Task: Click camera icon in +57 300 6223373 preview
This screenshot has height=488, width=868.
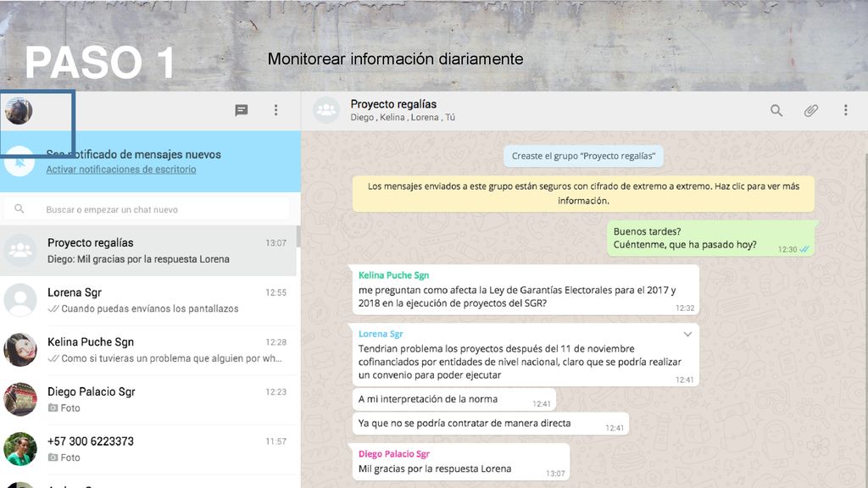Action: coord(53,457)
